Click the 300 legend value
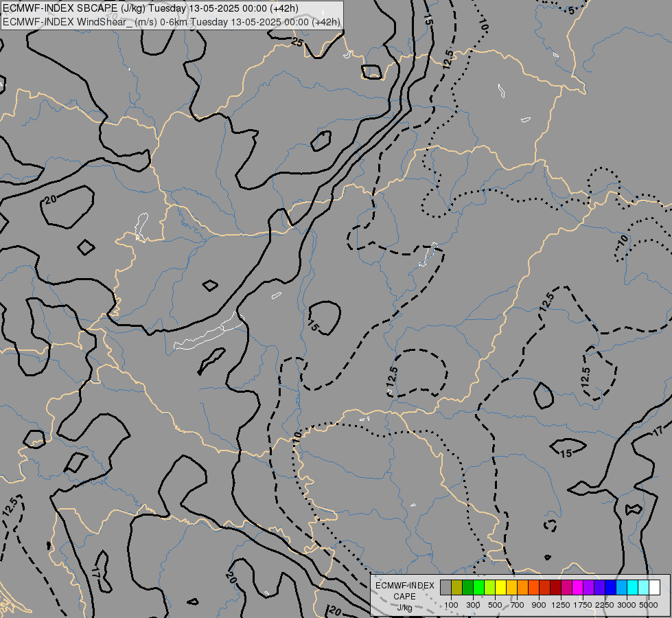Viewport: 672px width, 618px height. tap(473, 605)
